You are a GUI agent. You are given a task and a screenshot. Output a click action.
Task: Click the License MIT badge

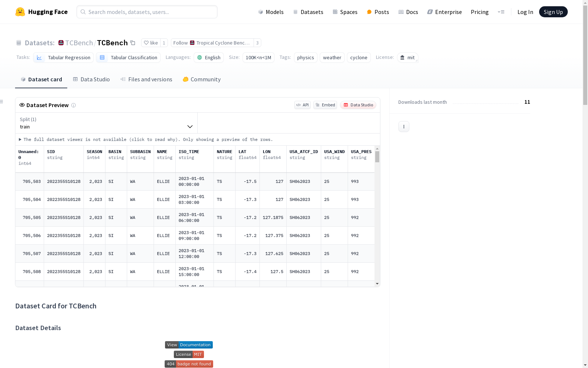[189, 354]
